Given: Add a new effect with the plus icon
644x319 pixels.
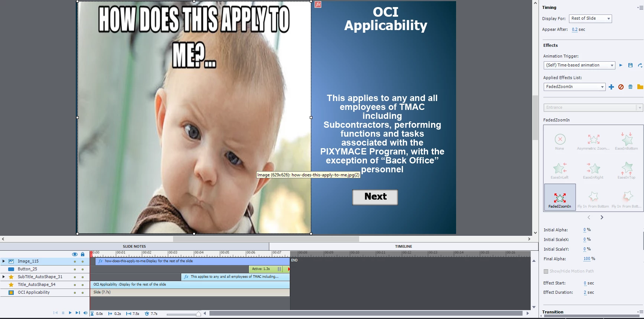Looking at the screenshot, I should (x=611, y=87).
